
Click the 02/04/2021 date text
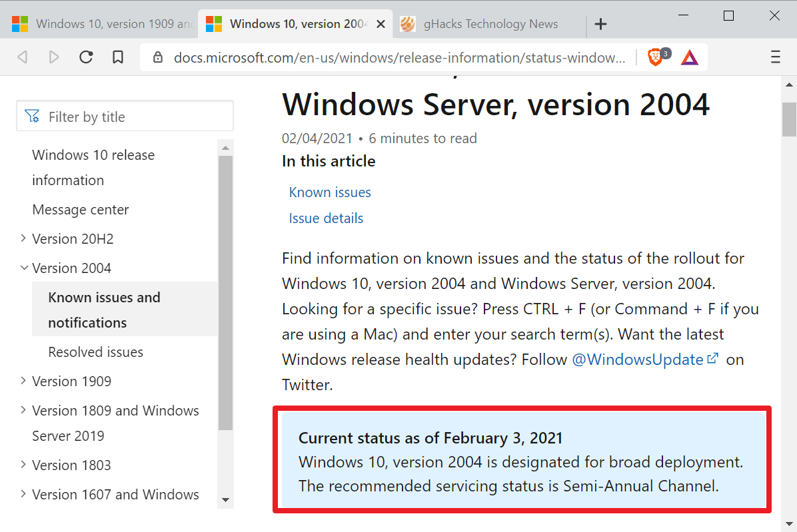[x=317, y=138]
